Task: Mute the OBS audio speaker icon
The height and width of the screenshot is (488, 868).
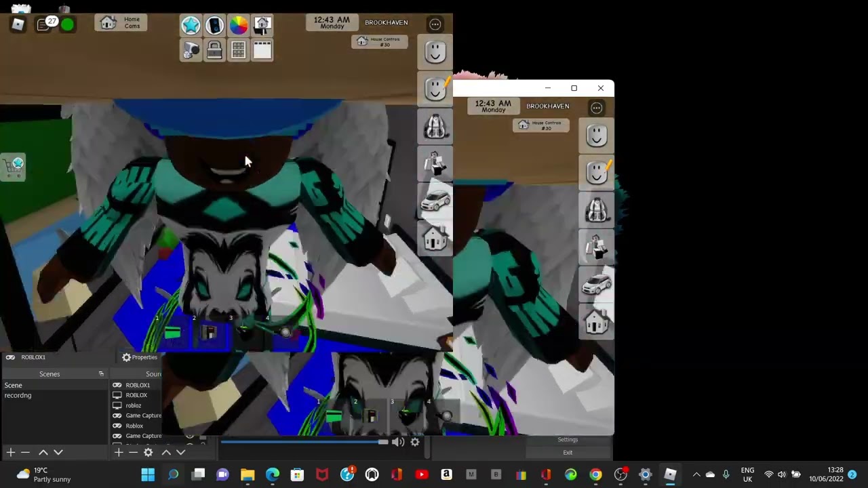Action: (x=398, y=442)
